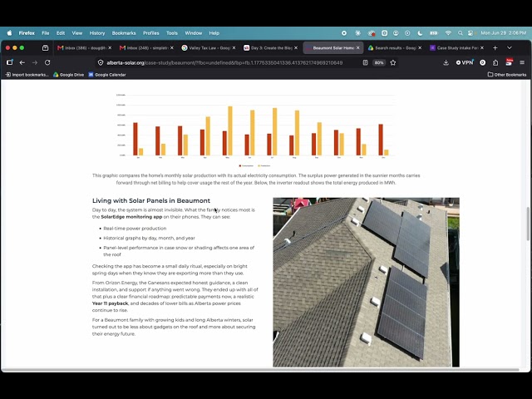The image size is (532, 399).
Task: Open the Google Drive bookmark
Action: point(68,75)
